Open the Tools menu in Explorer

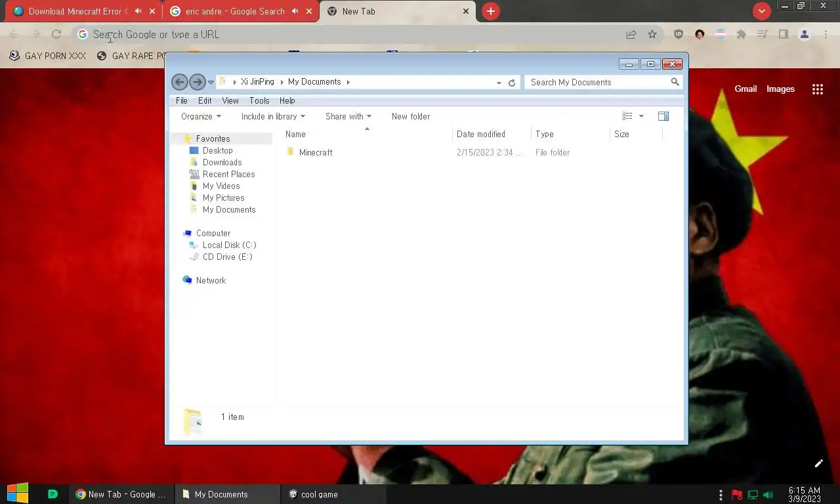point(259,100)
